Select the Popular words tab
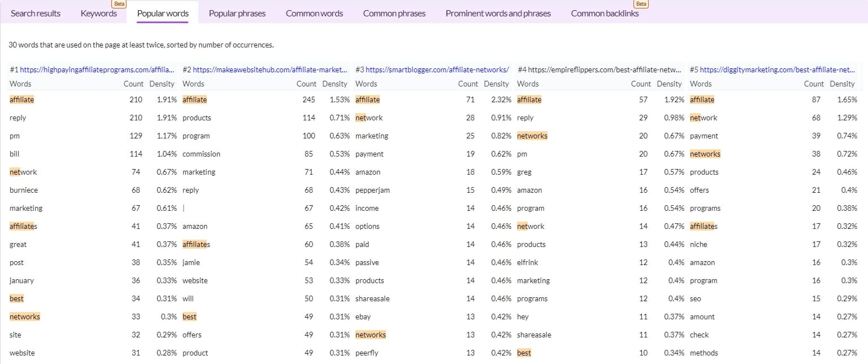The width and height of the screenshot is (868, 364). pyautogui.click(x=163, y=14)
